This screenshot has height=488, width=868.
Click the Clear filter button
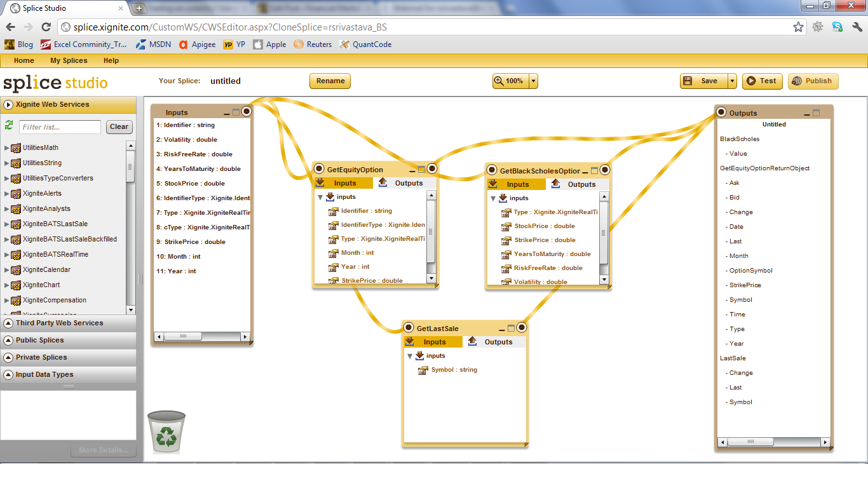click(x=119, y=126)
